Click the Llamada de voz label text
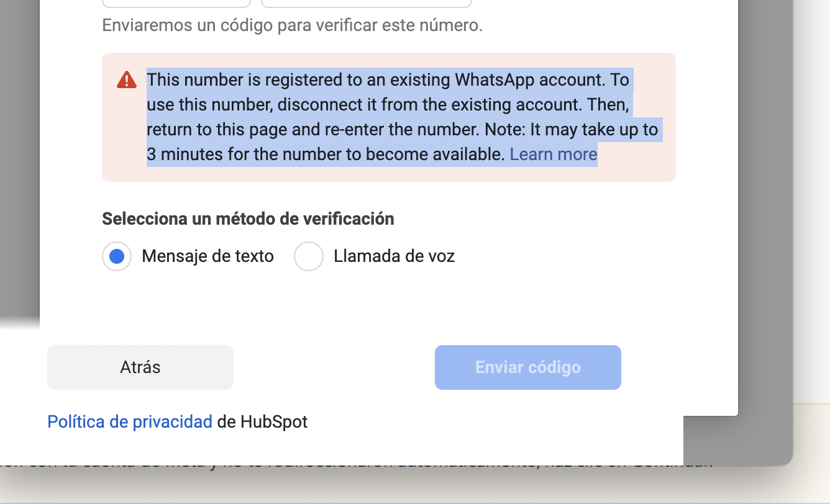 coord(394,256)
